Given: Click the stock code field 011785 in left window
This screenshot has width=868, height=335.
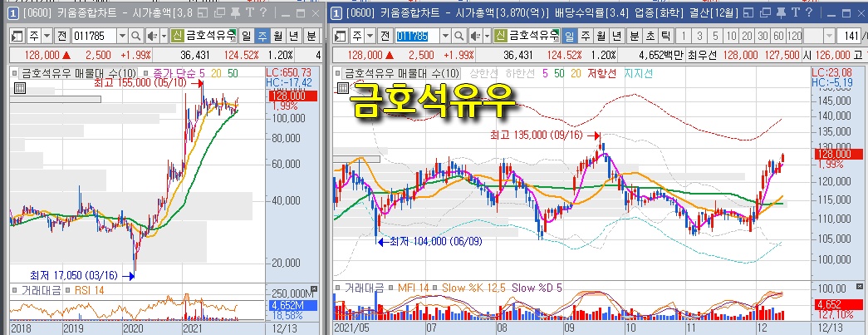Looking at the screenshot, I should click(95, 37).
